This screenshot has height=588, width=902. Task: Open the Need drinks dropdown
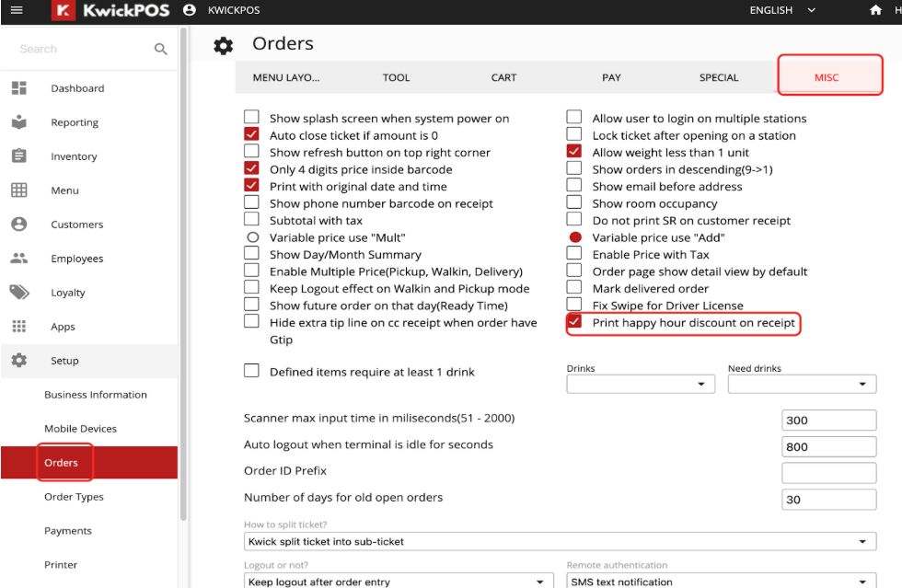point(802,385)
